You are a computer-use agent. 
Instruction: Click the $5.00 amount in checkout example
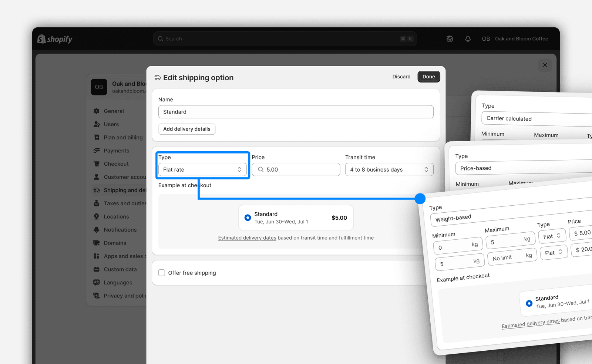(x=339, y=218)
